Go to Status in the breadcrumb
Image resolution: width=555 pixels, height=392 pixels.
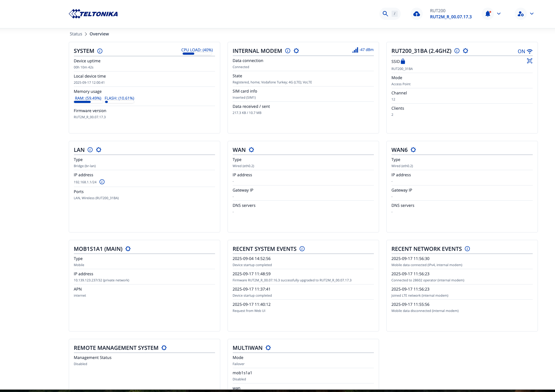pos(76,34)
